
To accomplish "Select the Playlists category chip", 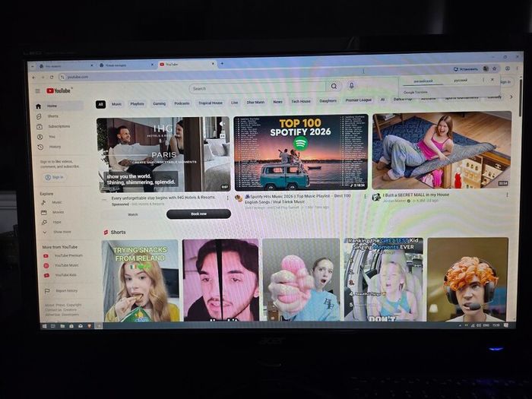I will pyautogui.click(x=137, y=103).
